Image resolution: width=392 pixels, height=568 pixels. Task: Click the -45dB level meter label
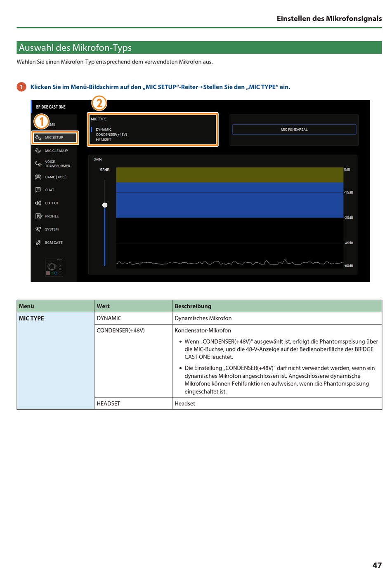click(349, 243)
